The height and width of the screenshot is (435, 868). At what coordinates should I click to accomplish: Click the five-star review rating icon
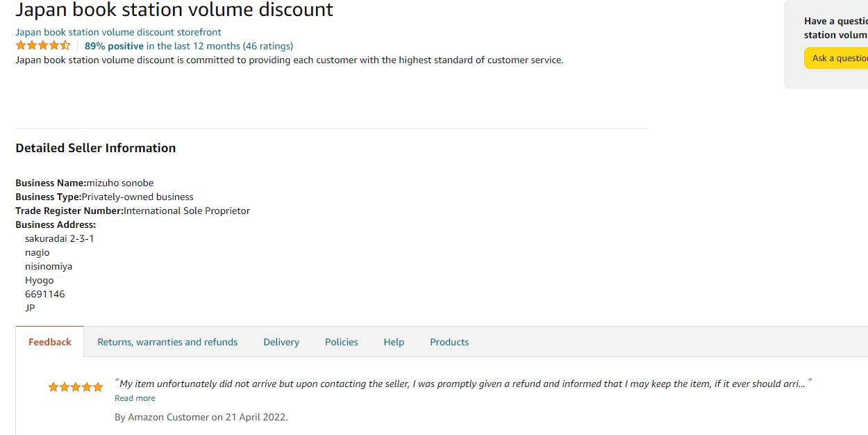click(x=76, y=387)
